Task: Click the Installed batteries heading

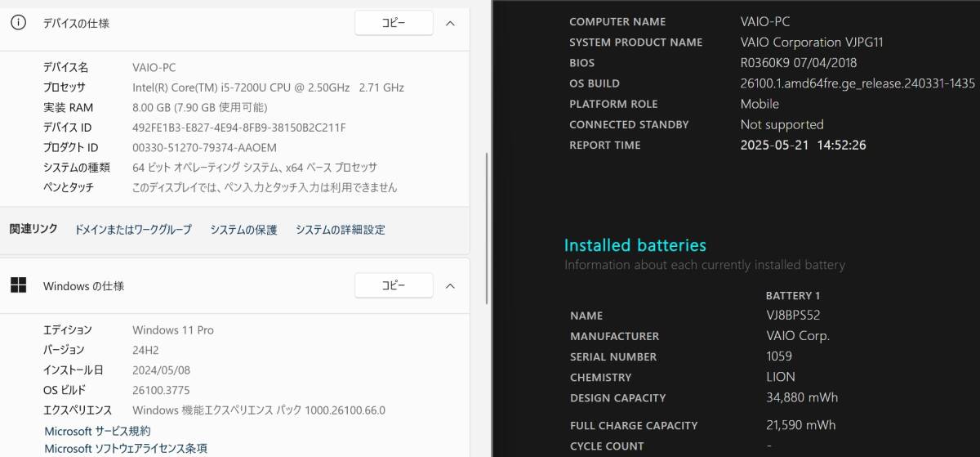Action: coord(635,245)
